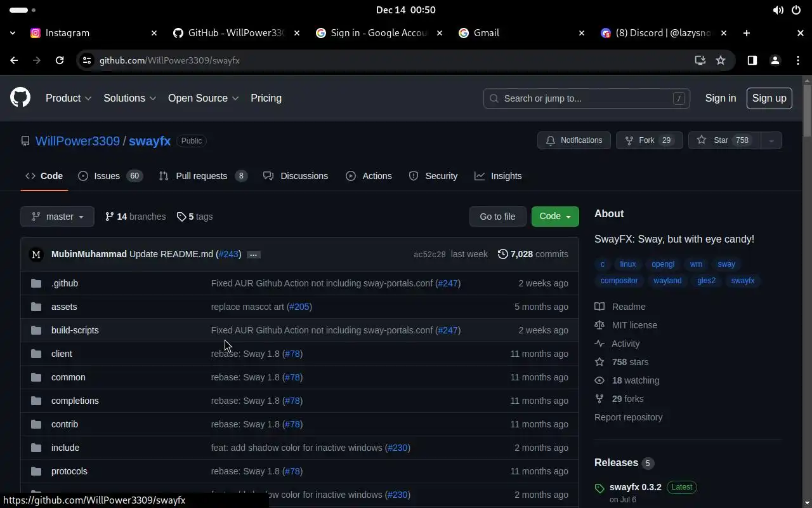Image resolution: width=812 pixels, height=508 pixels.
Task: Open the completions folder
Action: tap(75, 401)
